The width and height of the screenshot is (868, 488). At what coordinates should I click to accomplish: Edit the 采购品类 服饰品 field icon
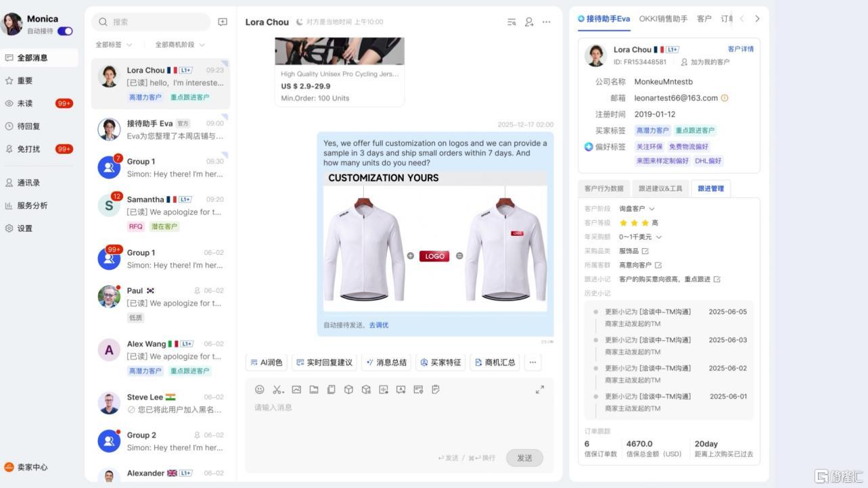tap(645, 251)
